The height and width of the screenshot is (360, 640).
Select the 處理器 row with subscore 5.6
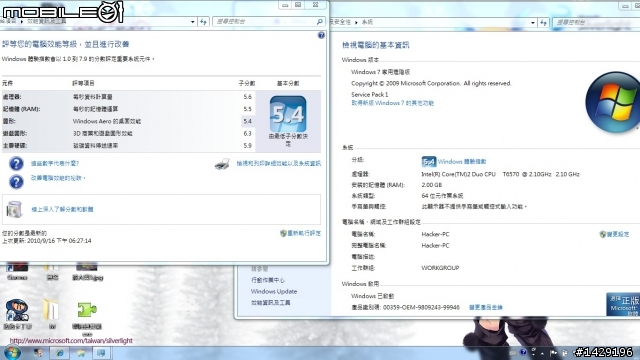tap(129, 97)
